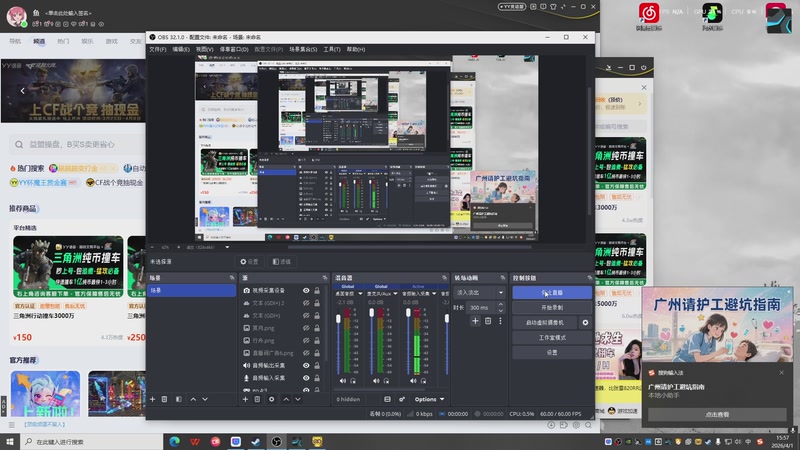Open the 视图(V) menu in OBS
The image size is (800, 450).
point(204,49)
